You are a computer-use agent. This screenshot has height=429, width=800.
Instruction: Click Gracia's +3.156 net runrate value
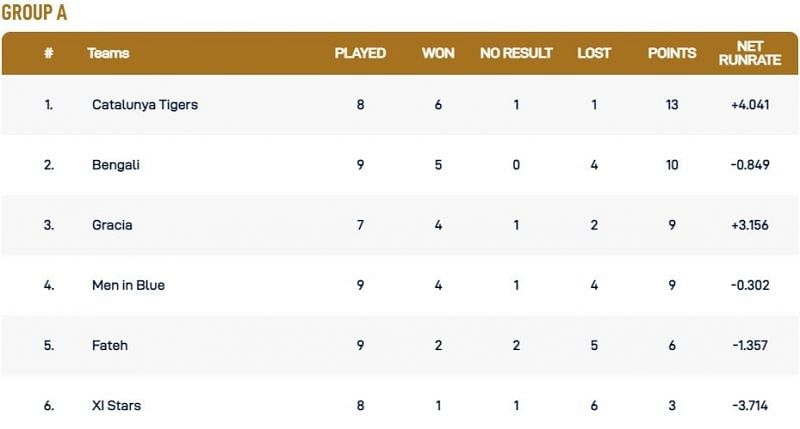(749, 225)
